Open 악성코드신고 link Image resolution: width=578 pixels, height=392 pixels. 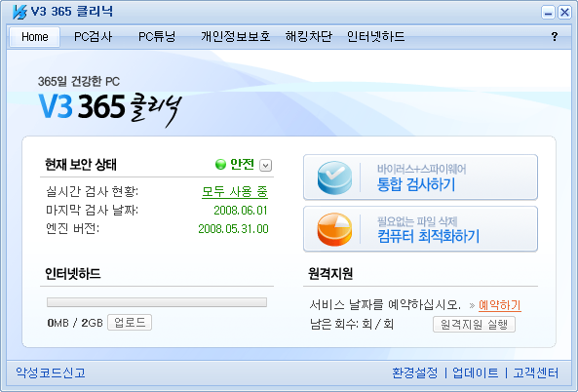[x=51, y=372]
